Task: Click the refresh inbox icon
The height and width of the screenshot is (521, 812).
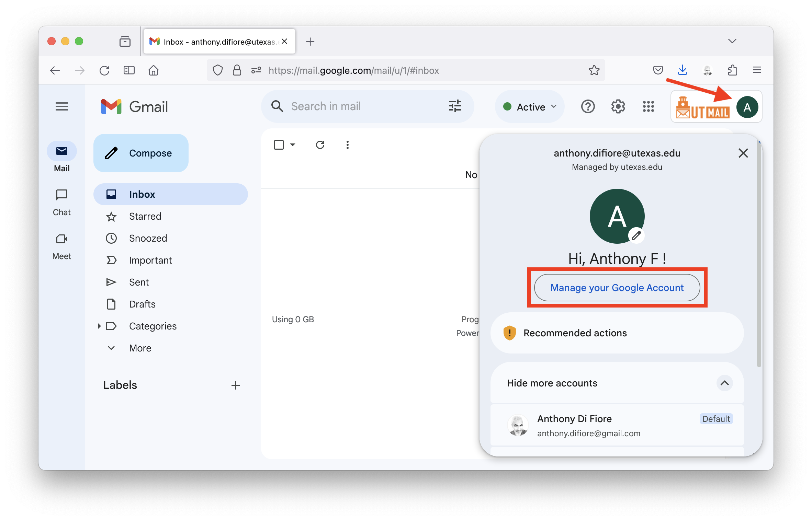Action: (320, 145)
